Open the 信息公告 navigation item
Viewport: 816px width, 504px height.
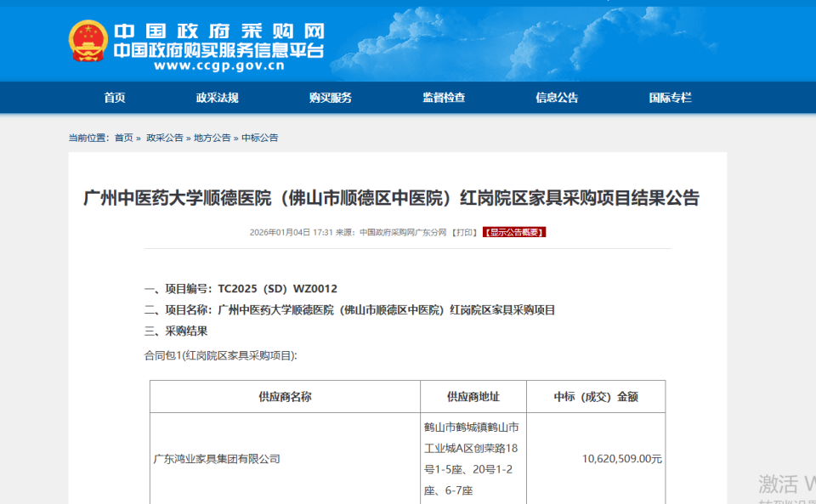tap(557, 98)
